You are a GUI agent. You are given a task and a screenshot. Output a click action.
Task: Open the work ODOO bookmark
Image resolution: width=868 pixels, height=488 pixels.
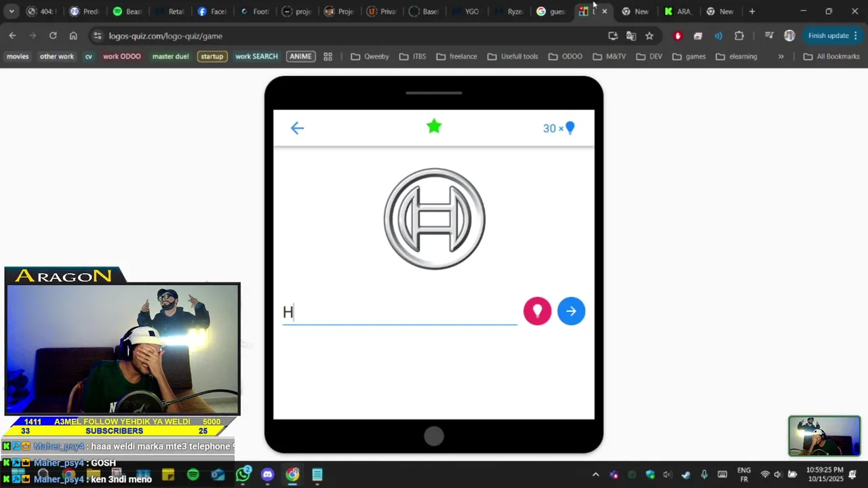122,56
